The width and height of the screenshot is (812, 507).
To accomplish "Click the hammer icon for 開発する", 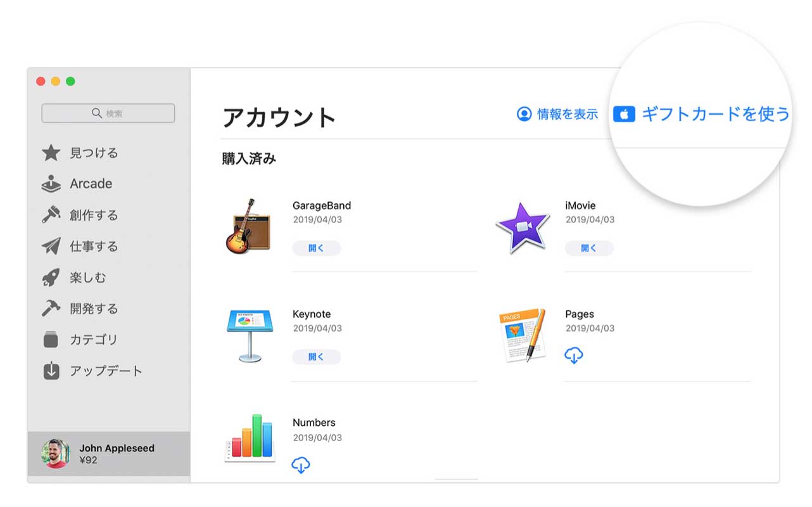I will 51,309.
